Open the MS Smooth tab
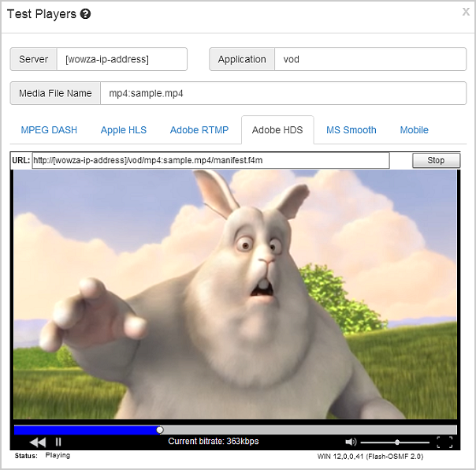The image size is (476, 470). [351, 130]
